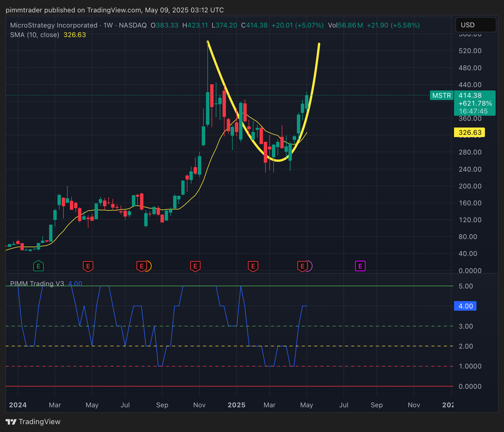Click the purple circle marker beside the May 2025 earnings icon
This screenshot has width=504, height=432.
[310, 266]
